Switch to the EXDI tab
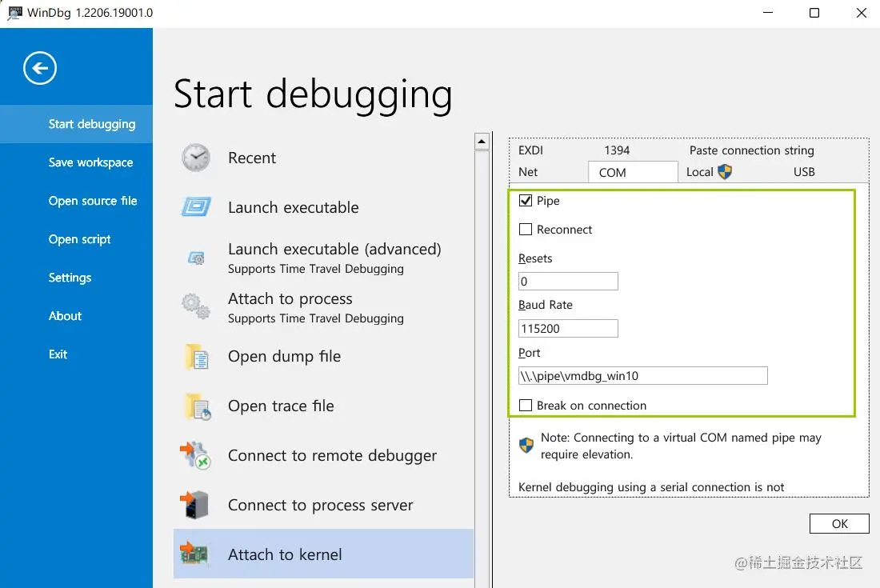This screenshot has height=588, width=880. click(x=530, y=150)
